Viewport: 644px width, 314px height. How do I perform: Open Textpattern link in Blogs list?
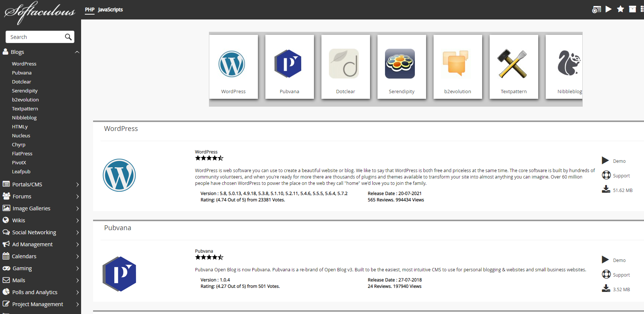pyautogui.click(x=25, y=109)
